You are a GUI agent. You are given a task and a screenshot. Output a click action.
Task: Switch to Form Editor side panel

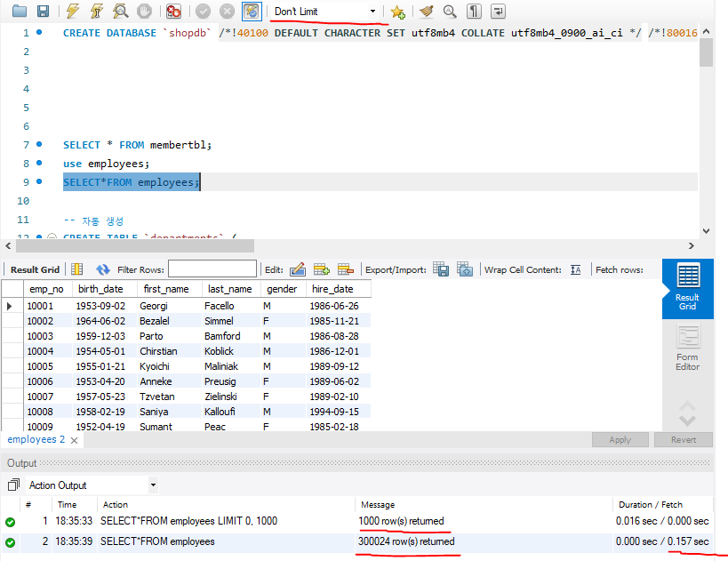(688, 348)
